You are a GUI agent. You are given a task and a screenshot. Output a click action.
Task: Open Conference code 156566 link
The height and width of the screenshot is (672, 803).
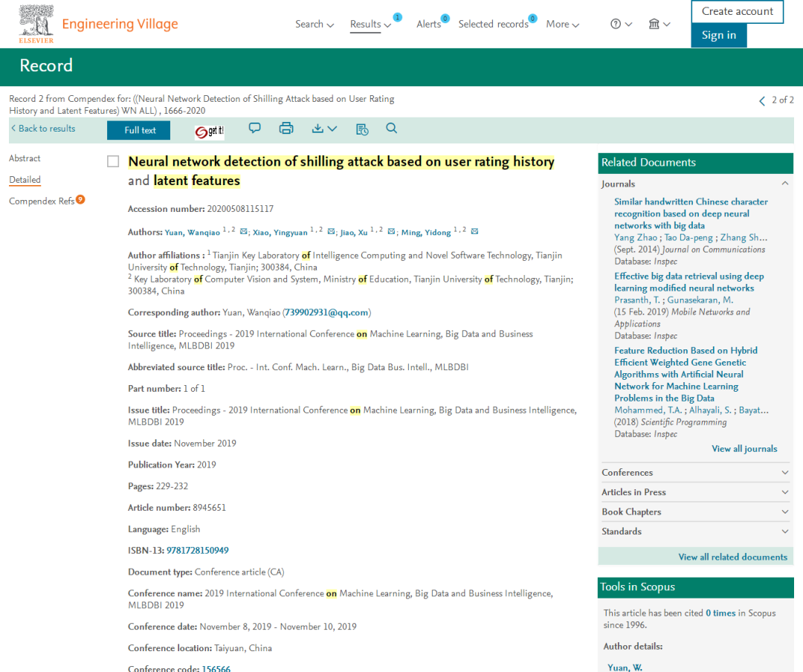pyautogui.click(x=216, y=669)
